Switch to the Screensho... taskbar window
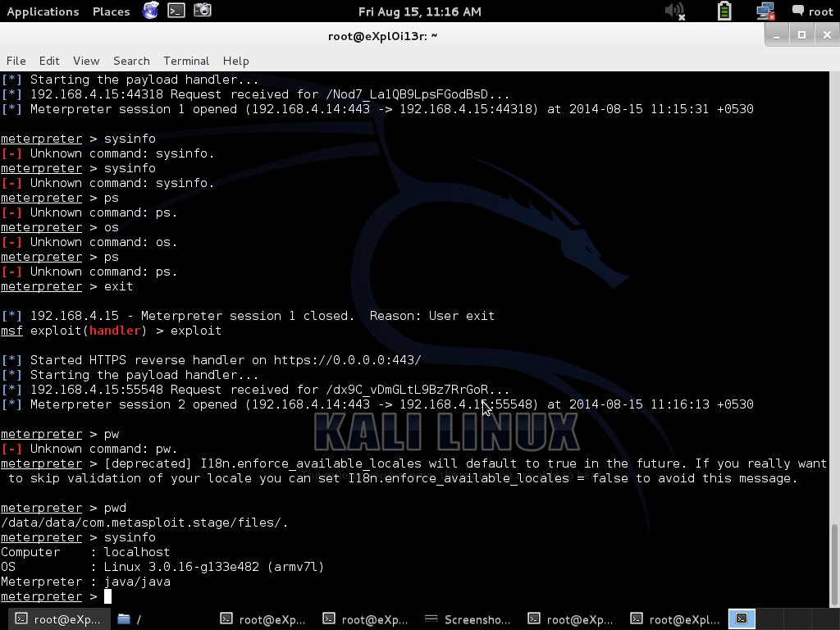Screen dimensions: 840x630 [x=467, y=620]
